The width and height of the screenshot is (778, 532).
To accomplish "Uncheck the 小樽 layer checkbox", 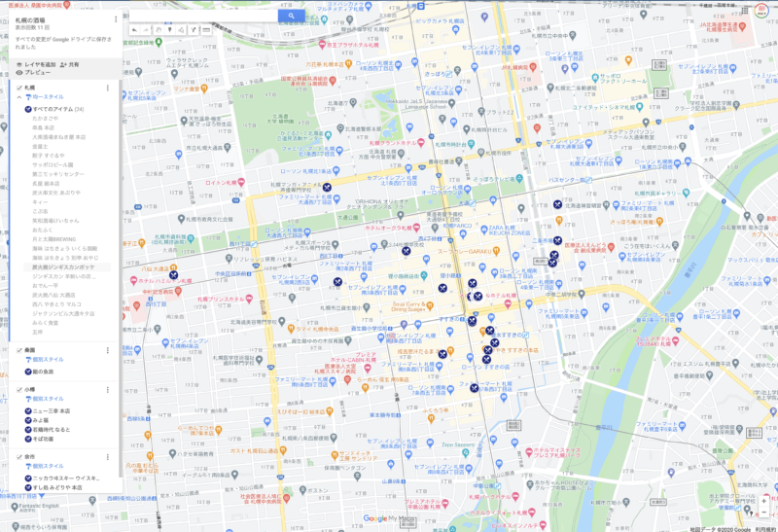I will (19, 390).
